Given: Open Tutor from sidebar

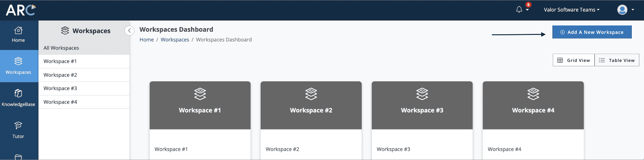Looking at the screenshot, I should tap(18, 130).
